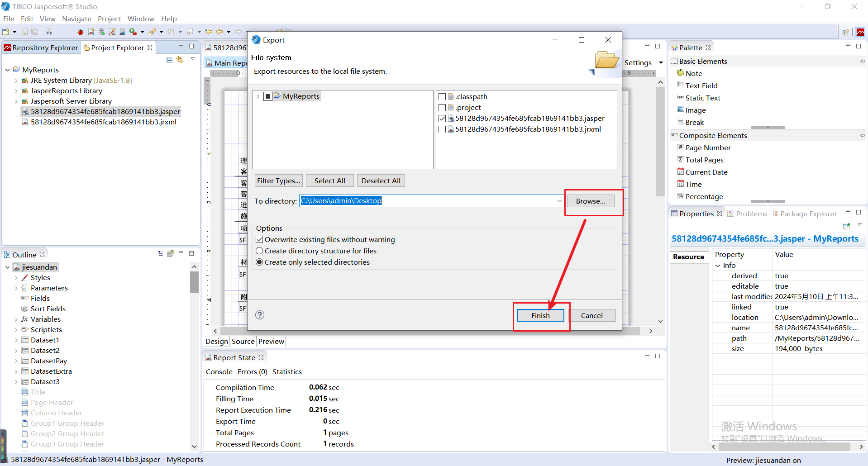868x466 pixels.
Task: Click the new data adapter toolbar icon
Action: tap(102, 32)
